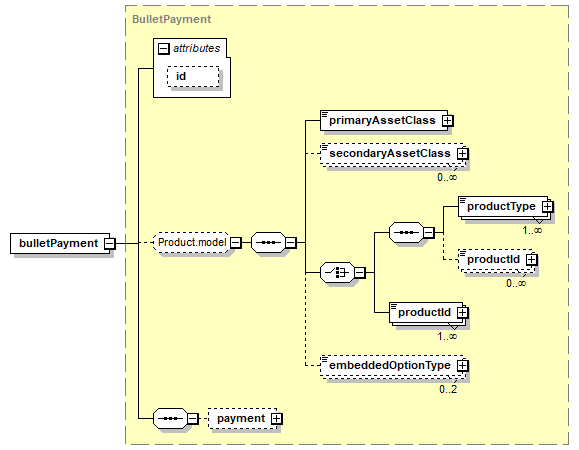Expand the embeddedOptionType element
This screenshot has width=579, height=450.
tap(462, 365)
